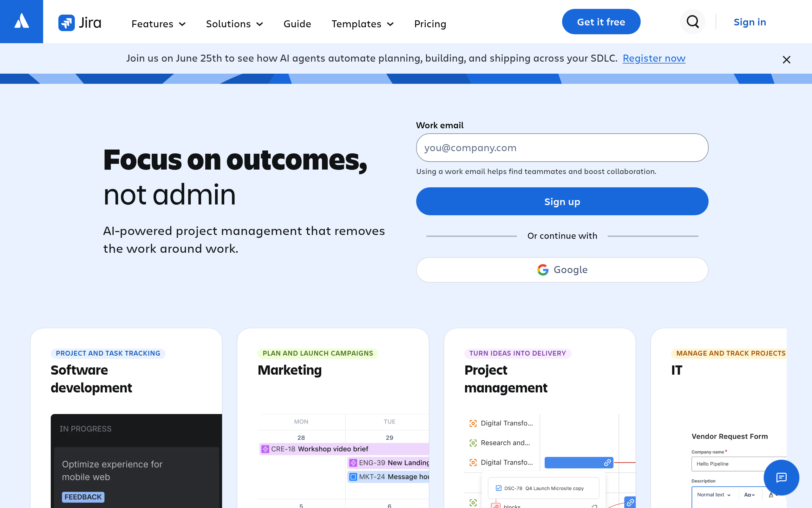Click the blue timeline bar for Digital Transfo...
Screen dimensions: 812x508
coord(579,463)
